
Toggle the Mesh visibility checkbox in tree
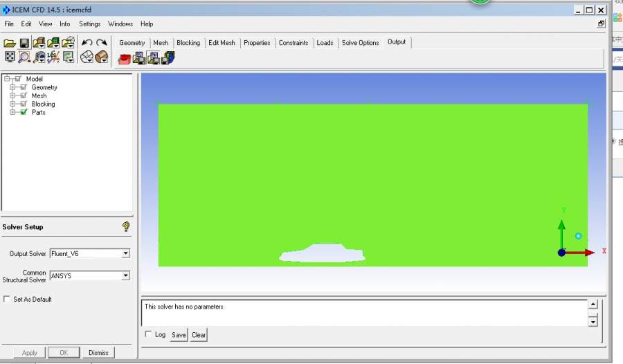(24, 95)
